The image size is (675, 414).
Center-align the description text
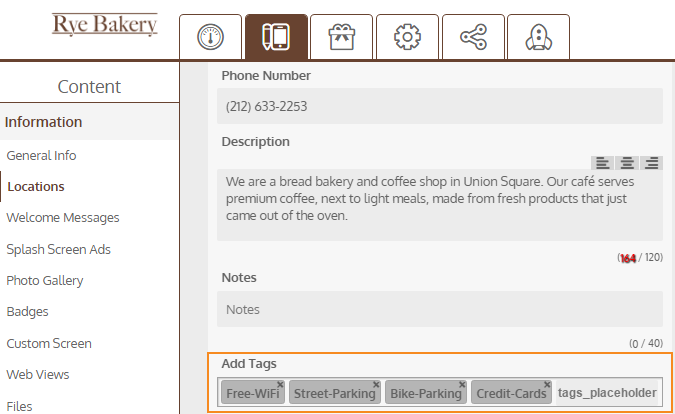click(627, 163)
